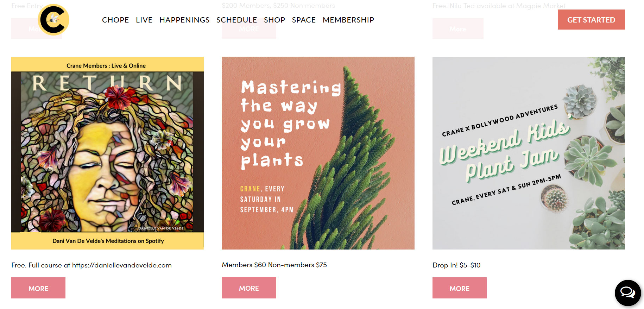
Task: Open the HAPPENINGS page
Action: click(184, 20)
